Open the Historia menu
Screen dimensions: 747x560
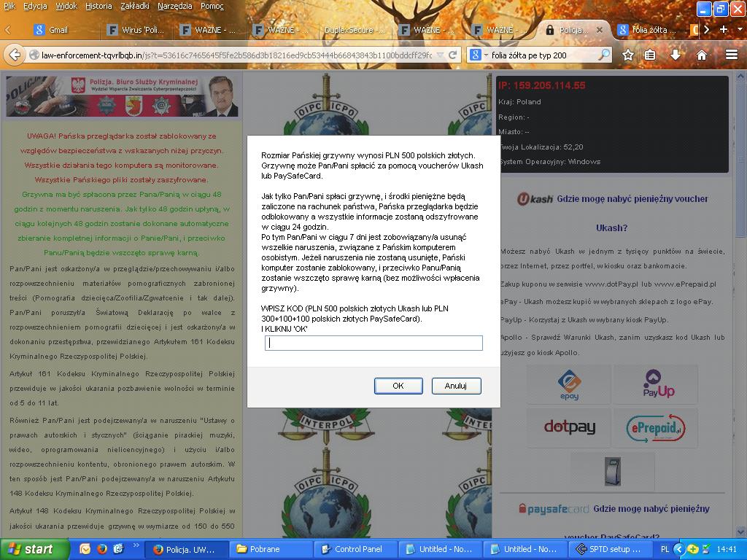98,6
